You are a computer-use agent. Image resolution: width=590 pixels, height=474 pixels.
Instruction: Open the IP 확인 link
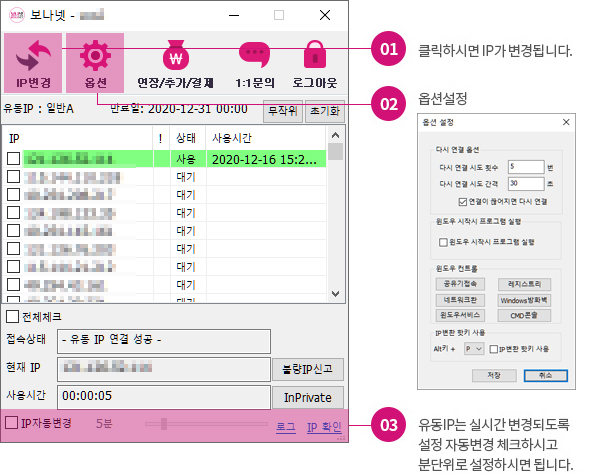(x=324, y=427)
